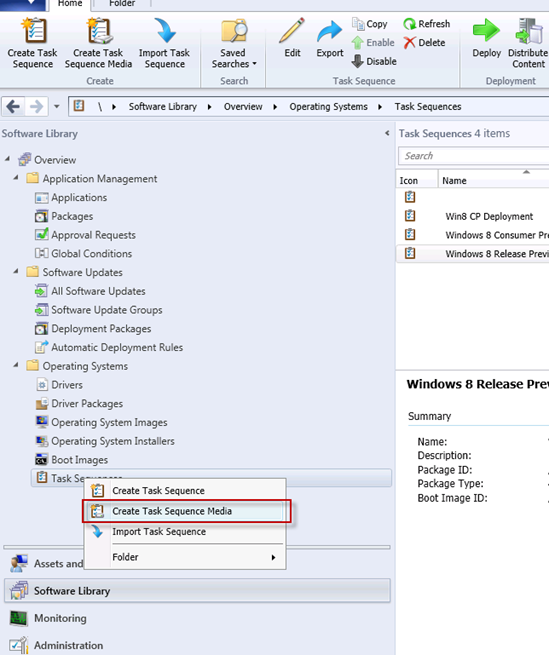
Task: Click Software Library breadcrumb
Action: 163,107
